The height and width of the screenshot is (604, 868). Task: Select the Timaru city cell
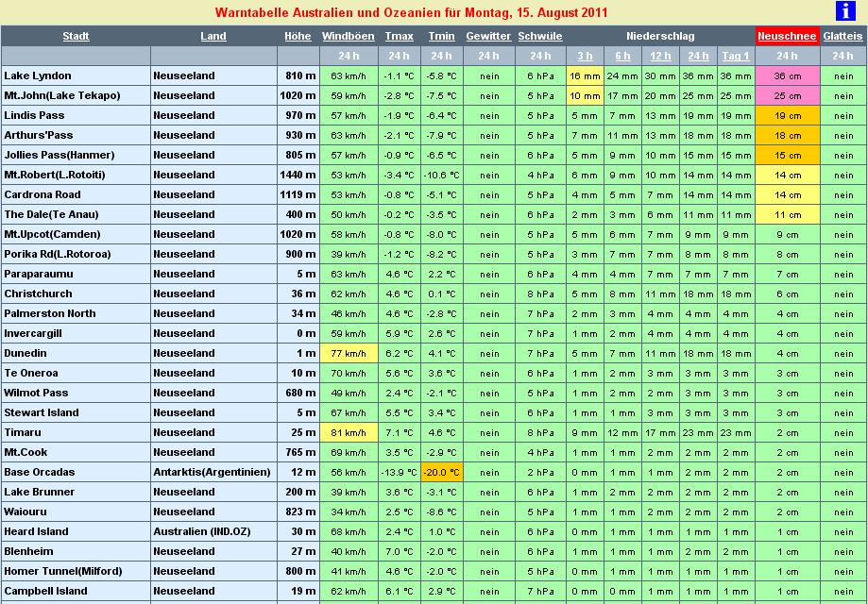coord(76,433)
